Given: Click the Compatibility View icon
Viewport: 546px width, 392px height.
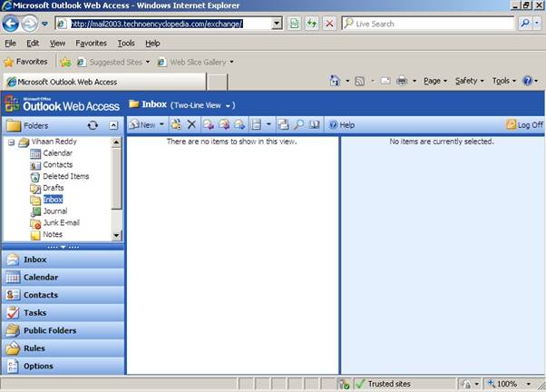Looking at the screenshot, I should point(294,24).
